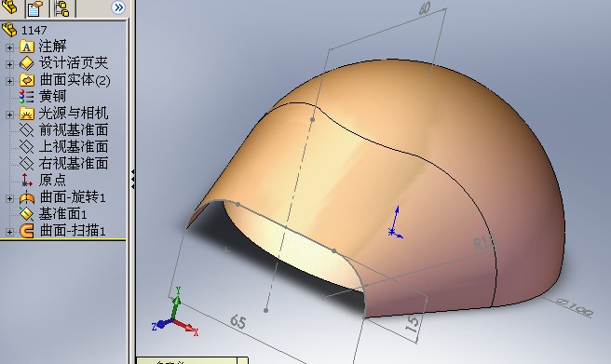Click the blue origin marker on model
Screen dimensions: 611x364
[x=395, y=222]
